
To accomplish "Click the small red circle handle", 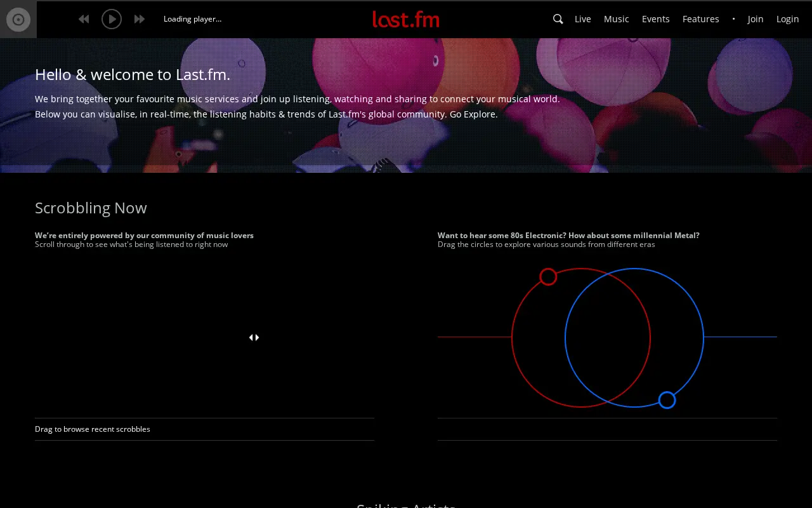I will click(548, 277).
